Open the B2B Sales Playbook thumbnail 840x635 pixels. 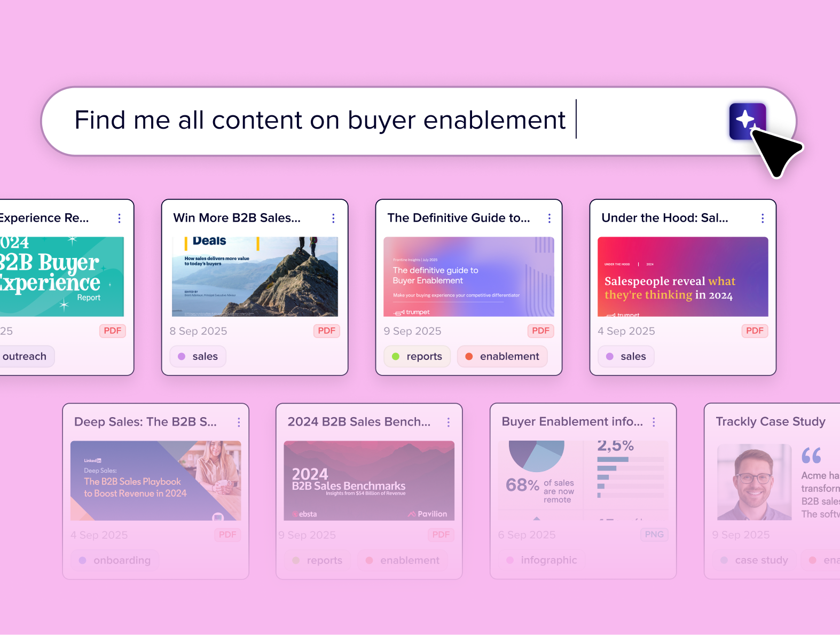click(156, 481)
